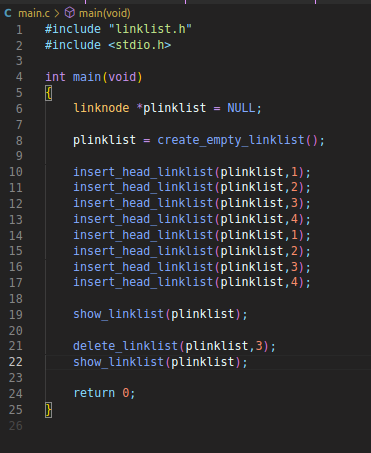Click show_linklist on line 19

tap(119, 314)
